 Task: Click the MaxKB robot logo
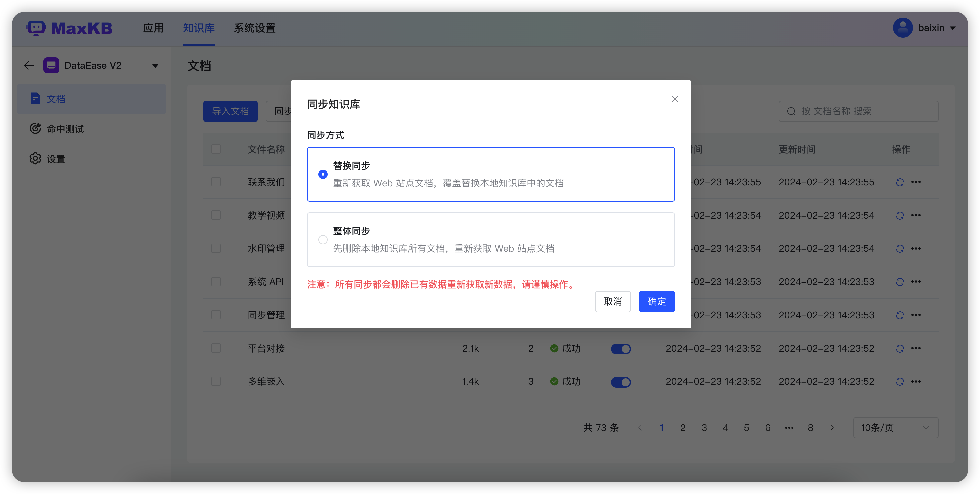pos(36,27)
